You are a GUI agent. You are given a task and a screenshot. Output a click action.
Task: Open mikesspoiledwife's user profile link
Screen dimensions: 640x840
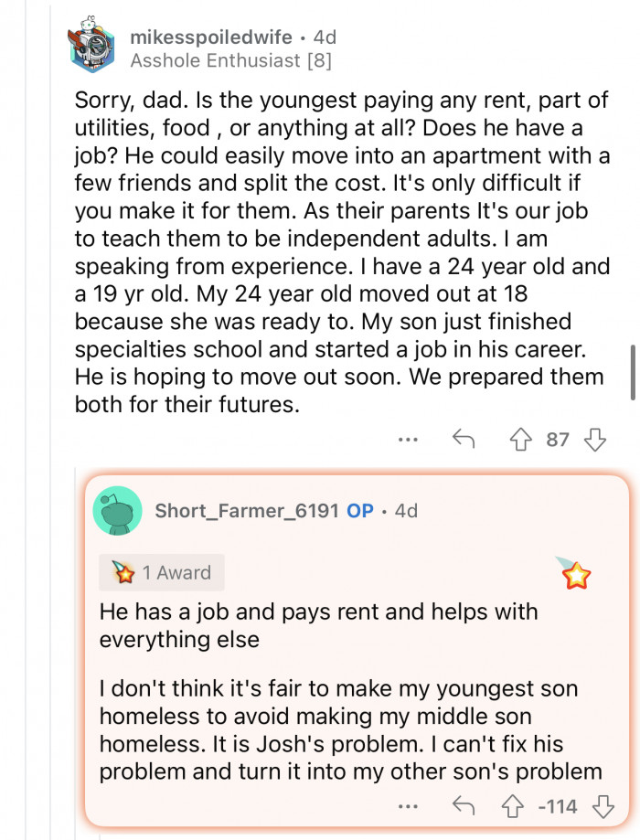point(211,37)
